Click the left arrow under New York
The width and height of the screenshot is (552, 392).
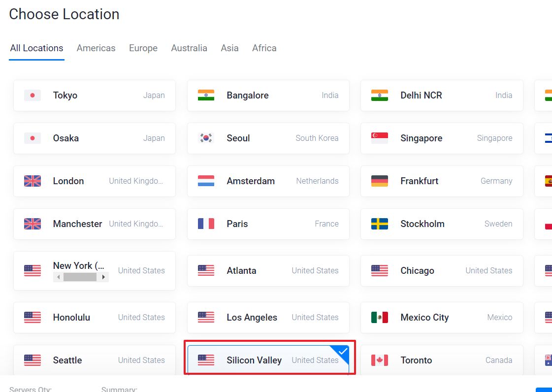(x=58, y=278)
